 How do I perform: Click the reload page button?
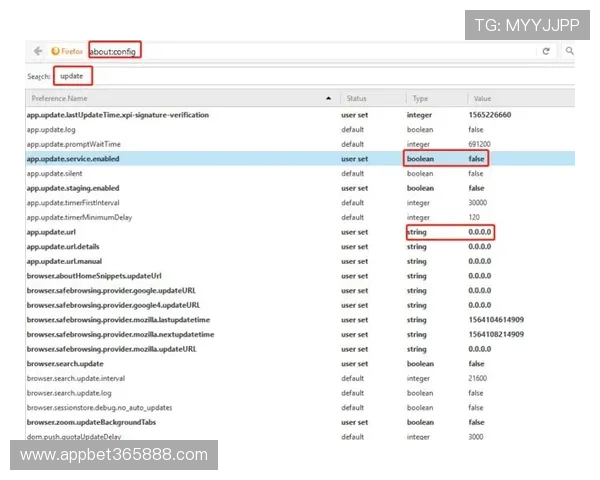546,50
